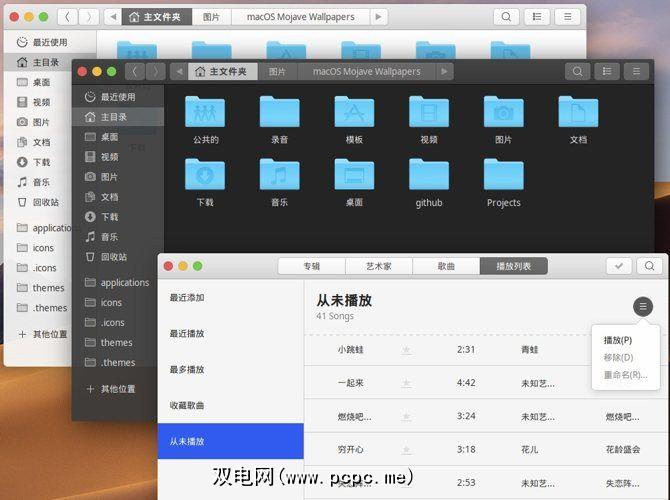Image resolution: width=670 pixels, height=500 pixels.
Task: Click checkmark select button in music player
Action: tap(619, 266)
